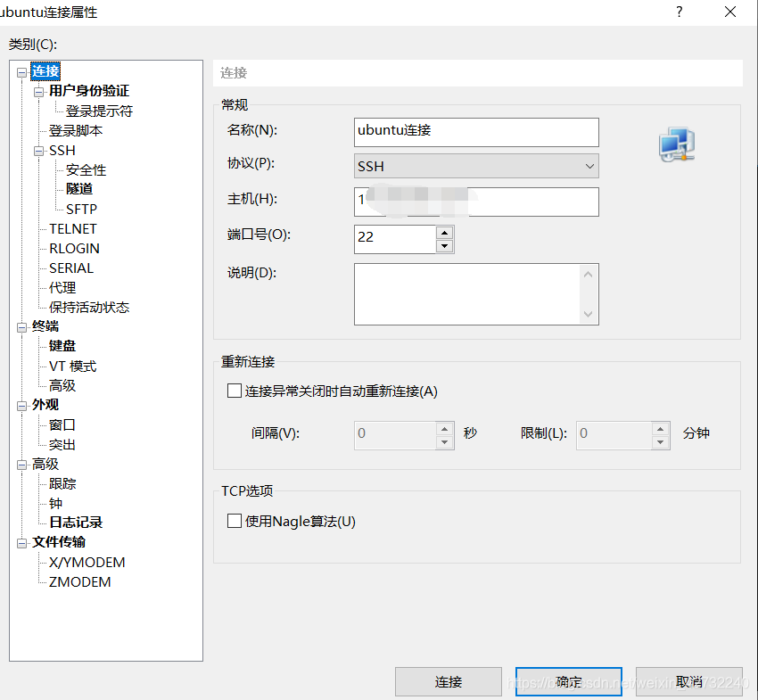
Task: Click the 限制 up arrow
Action: 660,429
